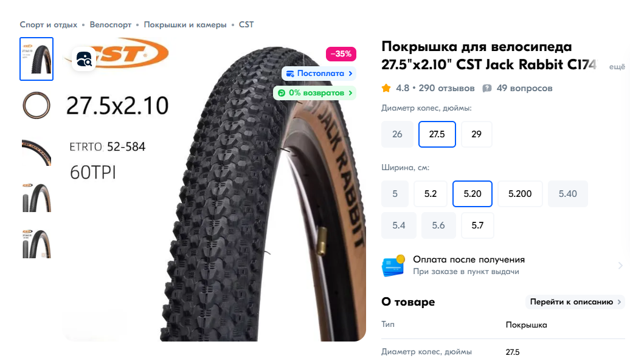This screenshot has width=630, height=364.
Task: Click the -35% discount badge
Action: click(x=341, y=53)
